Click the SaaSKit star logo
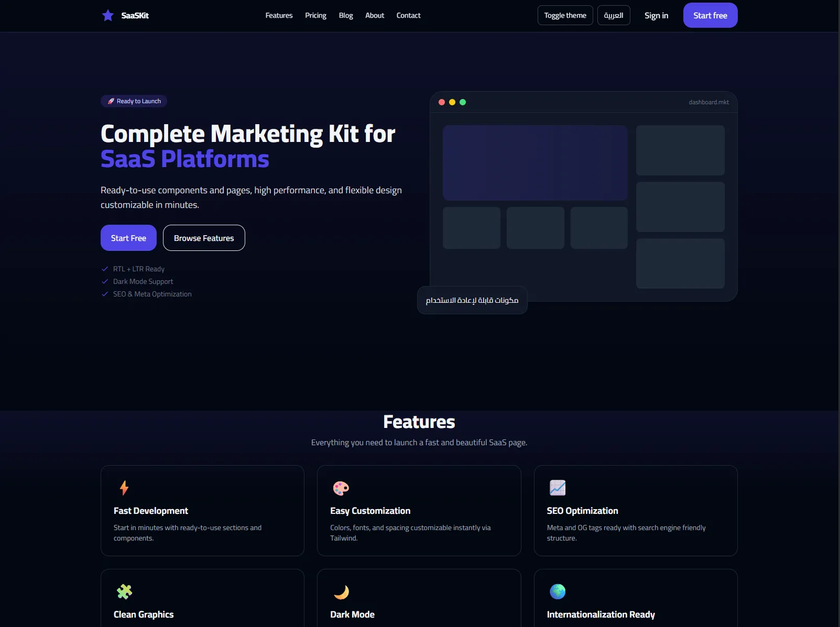This screenshot has width=840, height=627. tap(108, 15)
